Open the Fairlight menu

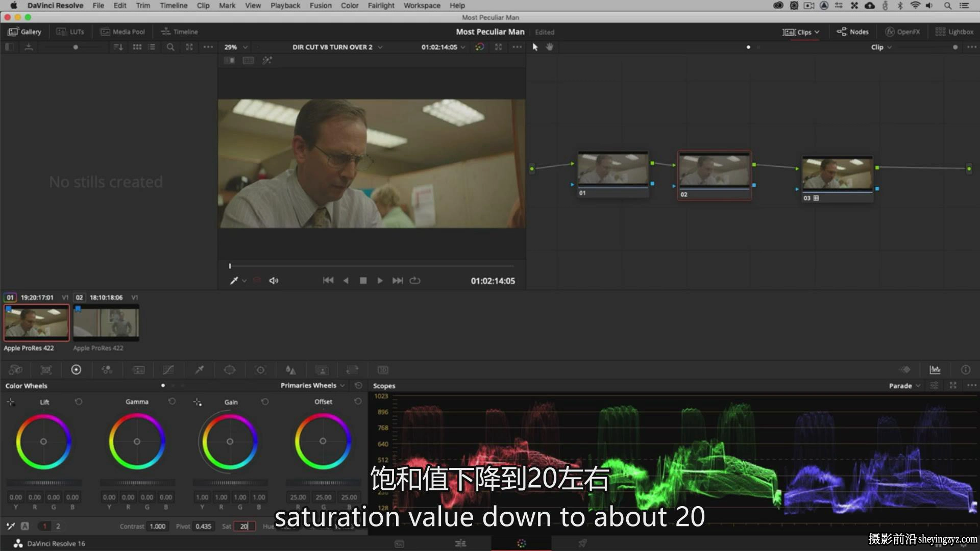click(x=381, y=6)
